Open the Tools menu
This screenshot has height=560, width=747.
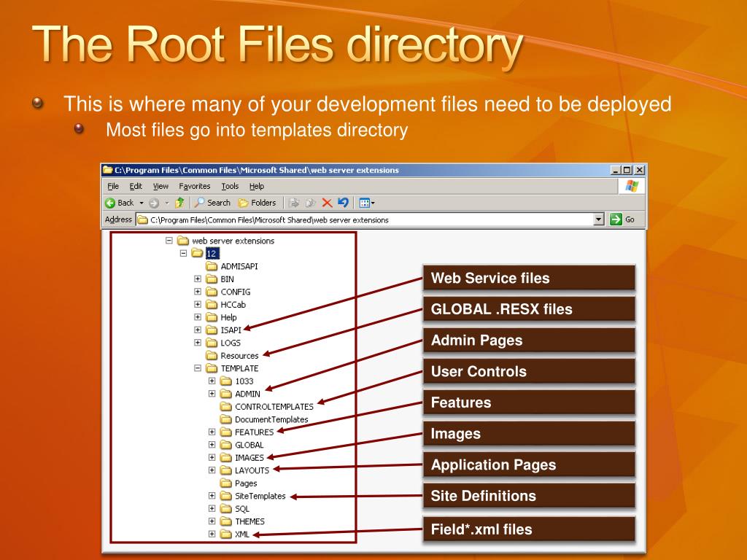[x=230, y=186]
